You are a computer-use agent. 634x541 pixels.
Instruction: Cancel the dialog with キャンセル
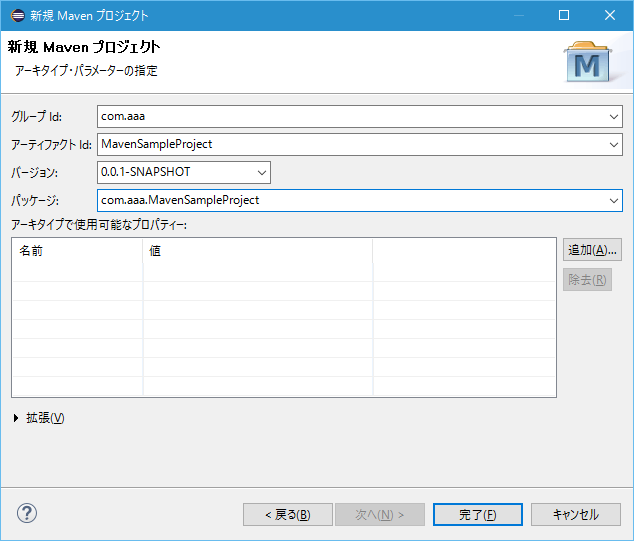(576, 515)
